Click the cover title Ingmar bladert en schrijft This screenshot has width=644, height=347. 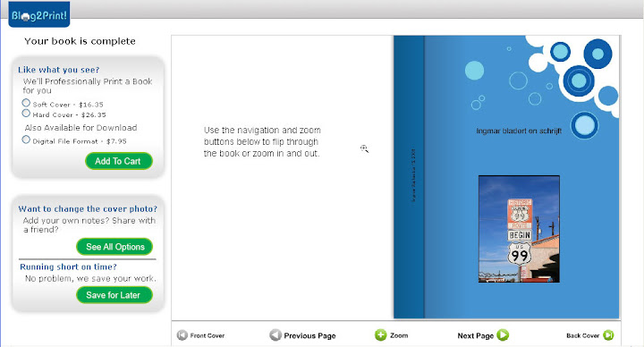pos(519,131)
